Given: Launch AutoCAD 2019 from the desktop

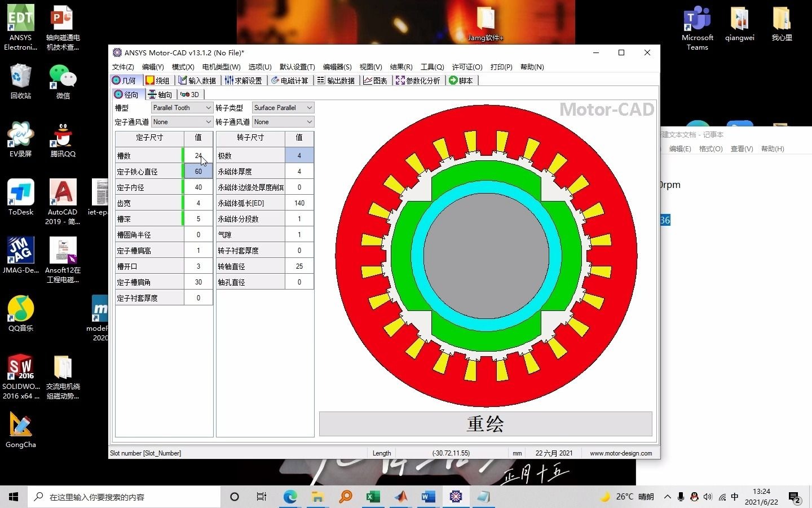Looking at the screenshot, I should 63,202.
